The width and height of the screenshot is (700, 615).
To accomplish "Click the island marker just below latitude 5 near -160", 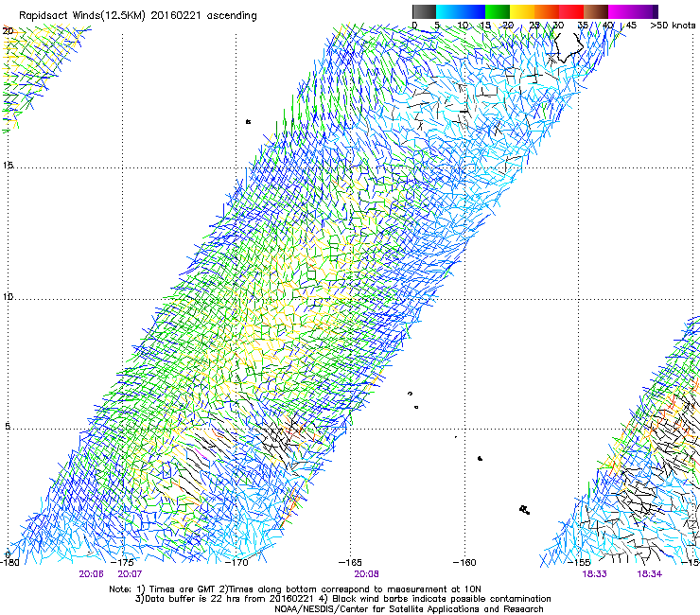I will (480, 458).
